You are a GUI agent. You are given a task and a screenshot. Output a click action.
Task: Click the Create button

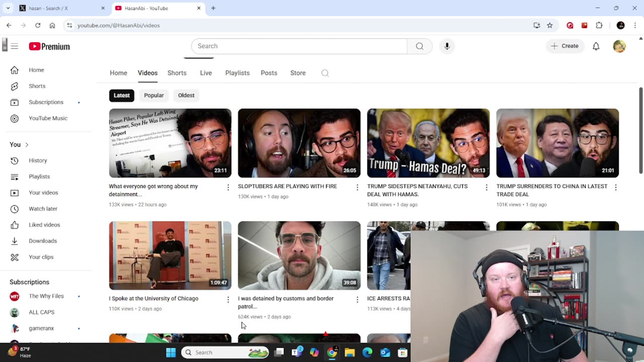pyautogui.click(x=565, y=46)
